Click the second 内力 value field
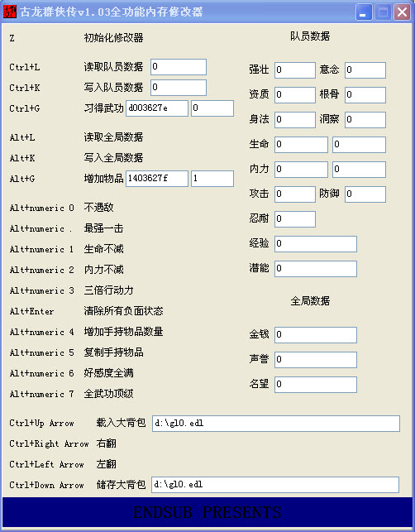The width and height of the screenshot is (415, 532). click(x=359, y=170)
